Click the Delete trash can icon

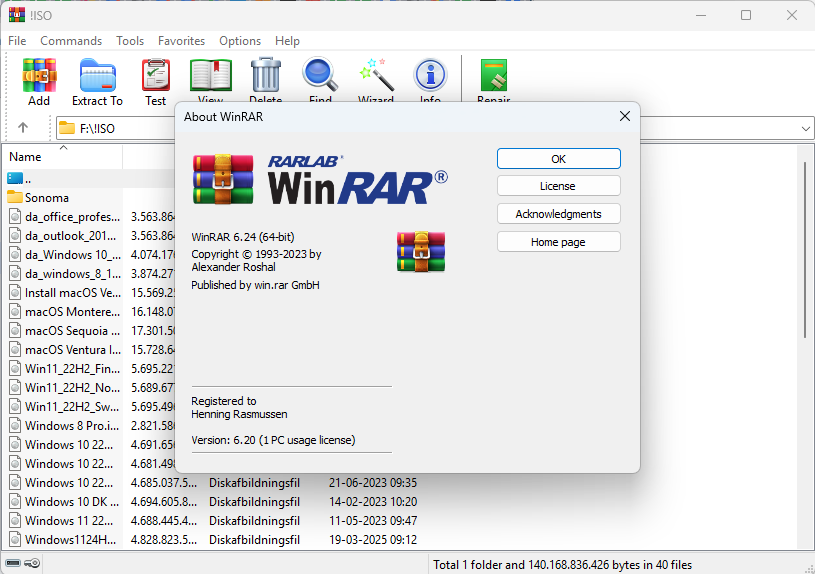[x=265, y=76]
